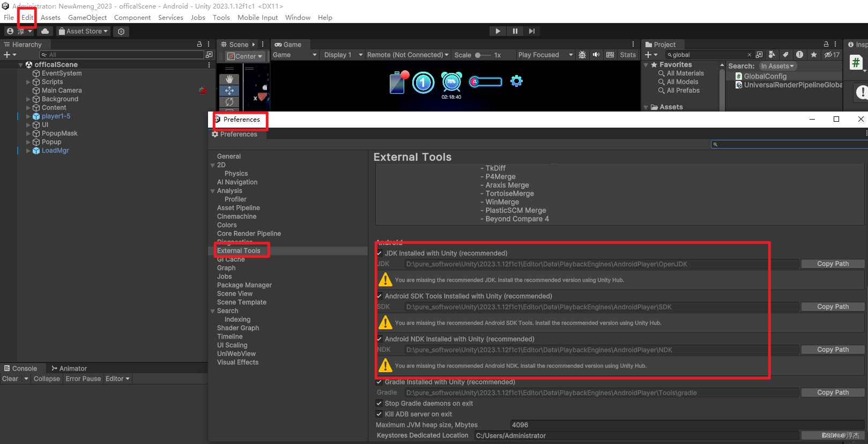
Task: Open the account icon in the main toolbar
Action: (x=10, y=31)
